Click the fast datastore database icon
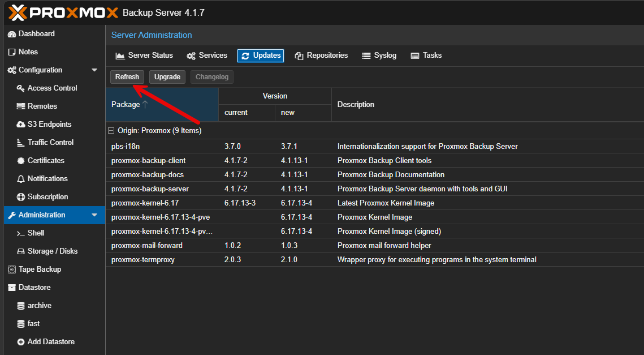This screenshot has width=644, height=355. tap(20, 324)
